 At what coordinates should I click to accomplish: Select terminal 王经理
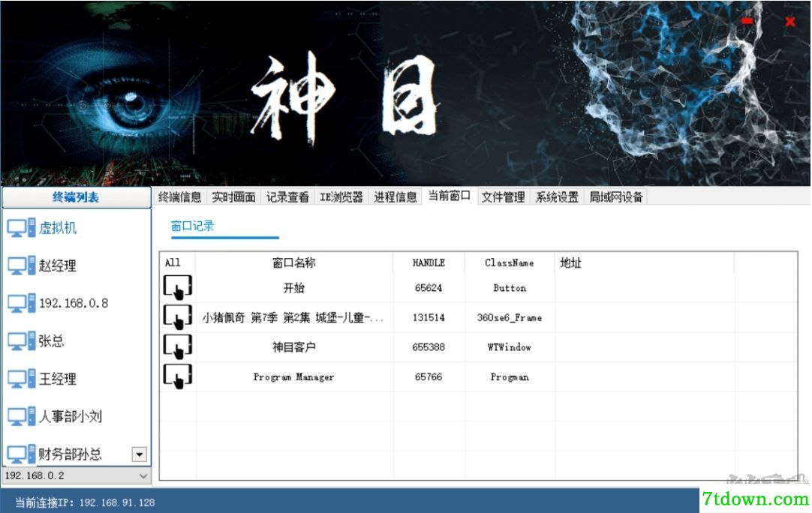point(58,379)
